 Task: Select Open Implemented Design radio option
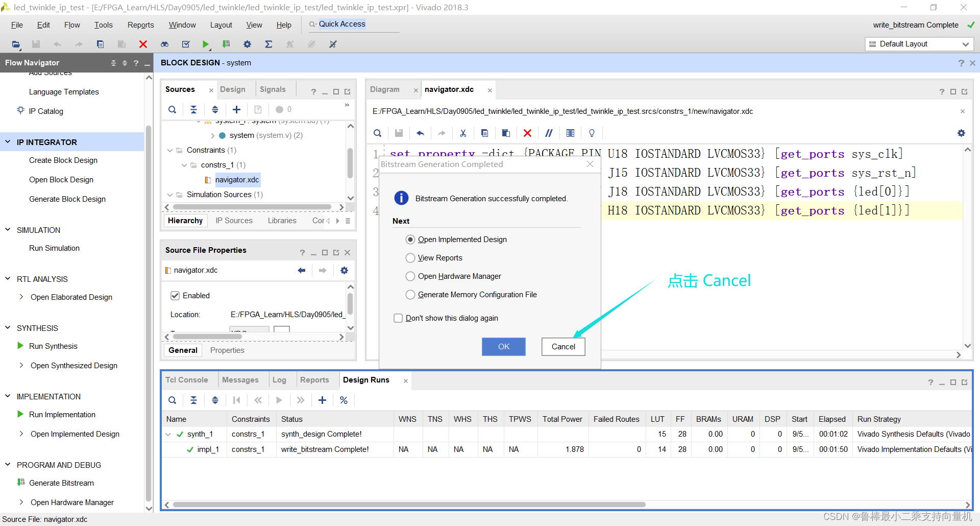pos(410,240)
